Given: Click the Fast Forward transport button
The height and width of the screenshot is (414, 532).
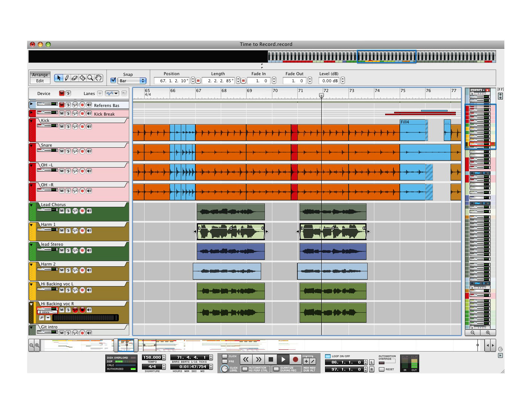Looking at the screenshot, I should pos(258,359).
